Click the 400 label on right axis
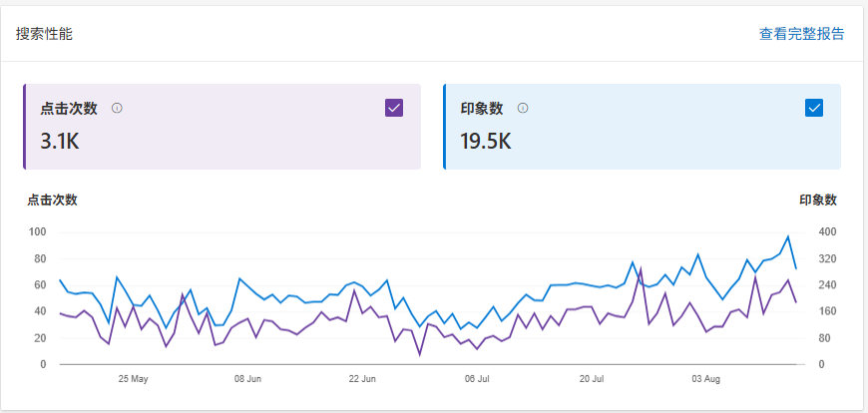Image resolution: width=868 pixels, height=413 pixels. click(x=829, y=232)
